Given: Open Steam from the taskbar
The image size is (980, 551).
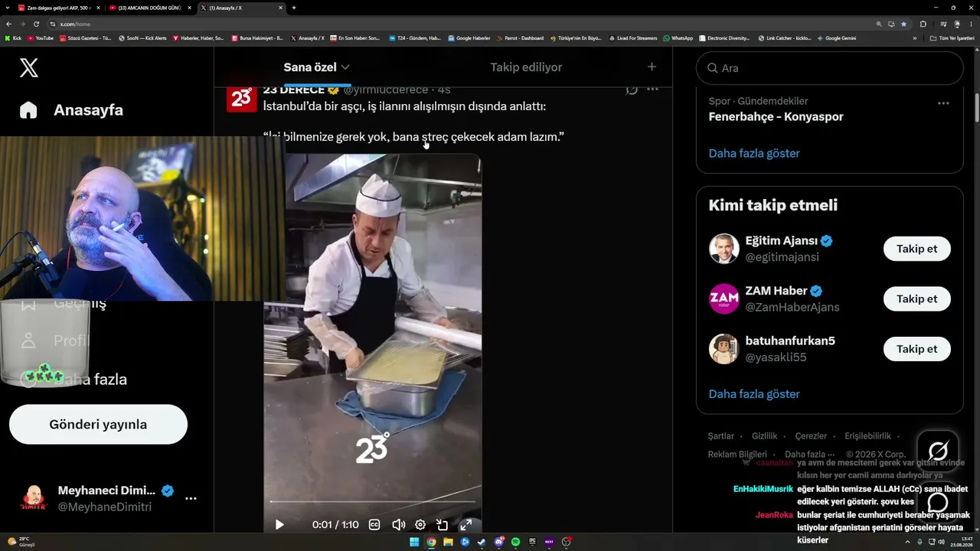Looking at the screenshot, I should (482, 542).
